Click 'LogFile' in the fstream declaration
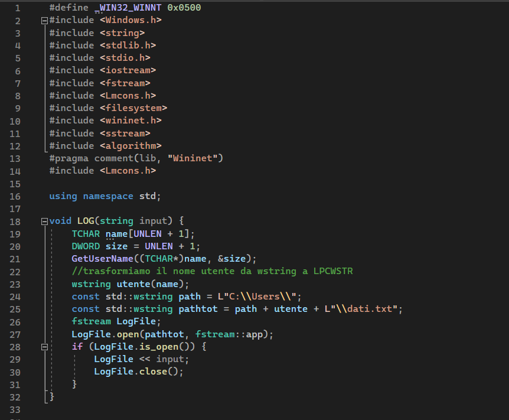The width and height of the screenshot is (509, 420). [136, 321]
